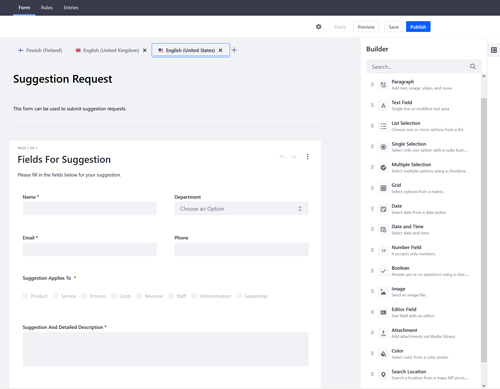The width and height of the screenshot is (500, 389).
Task: Move page down with chevron arrow
Action: (294, 157)
